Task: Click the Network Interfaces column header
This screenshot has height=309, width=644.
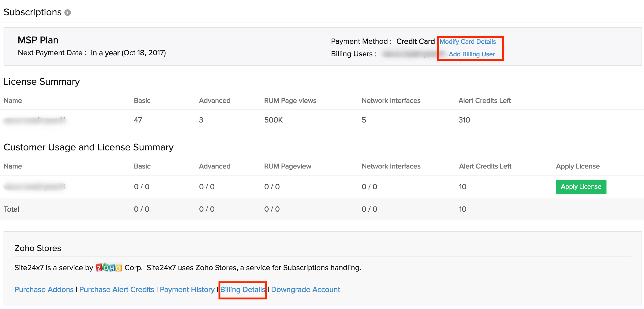Action: [391, 100]
